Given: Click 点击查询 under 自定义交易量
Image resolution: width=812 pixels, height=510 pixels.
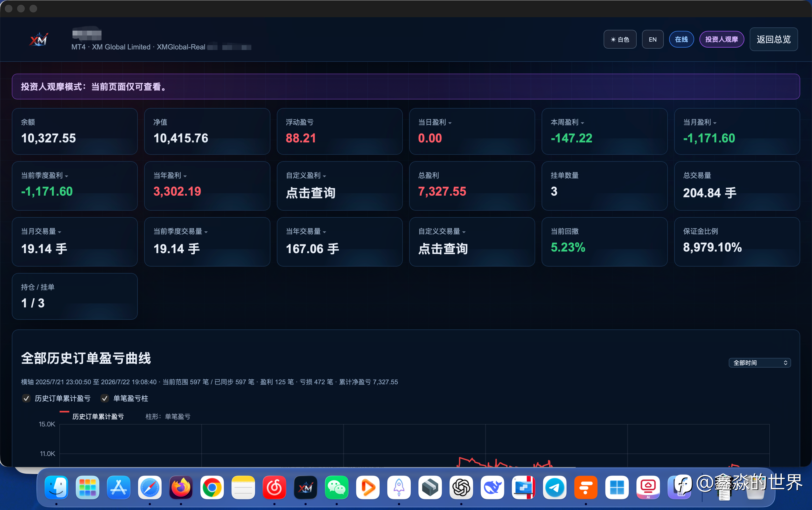Looking at the screenshot, I should 443,249.
